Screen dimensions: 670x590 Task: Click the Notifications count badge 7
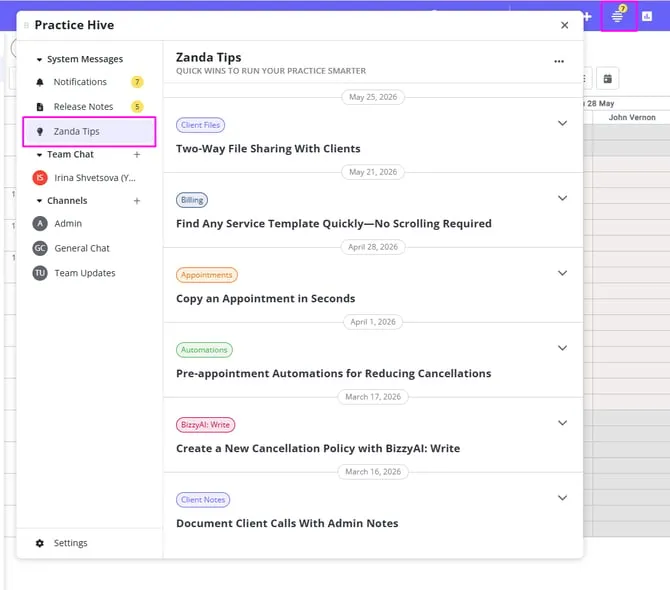137,82
